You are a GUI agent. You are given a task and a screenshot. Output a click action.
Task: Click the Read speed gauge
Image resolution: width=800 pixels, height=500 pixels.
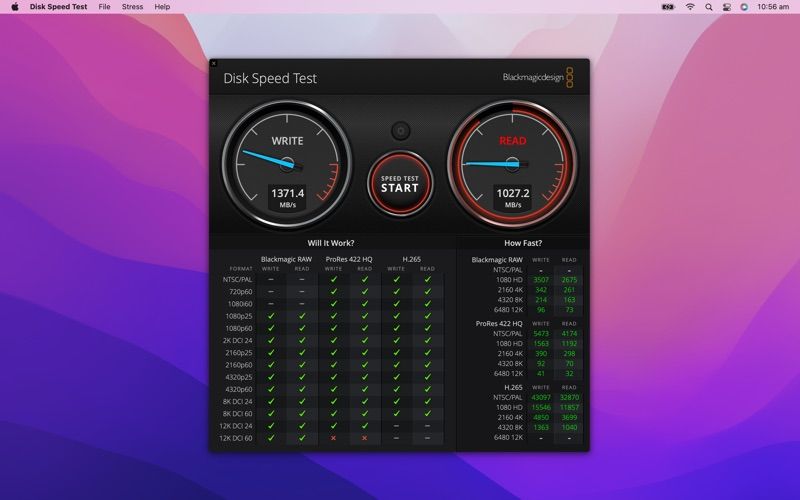[513, 164]
